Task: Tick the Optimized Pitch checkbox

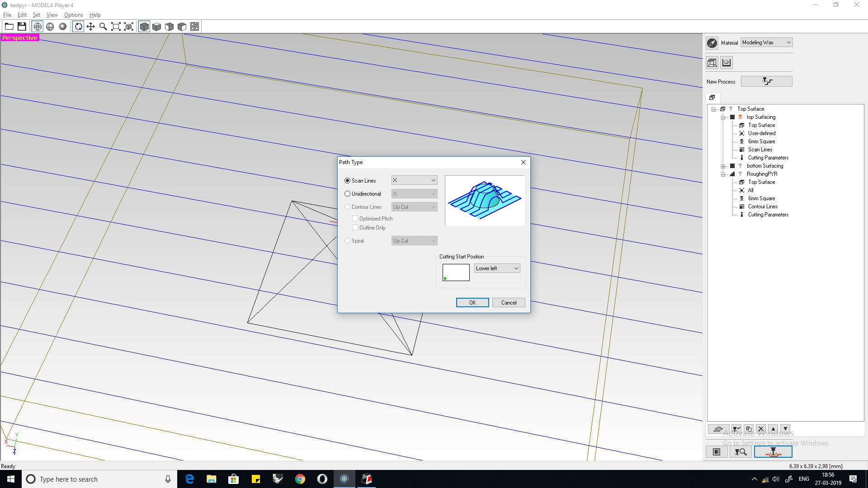Action: click(x=355, y=219)
